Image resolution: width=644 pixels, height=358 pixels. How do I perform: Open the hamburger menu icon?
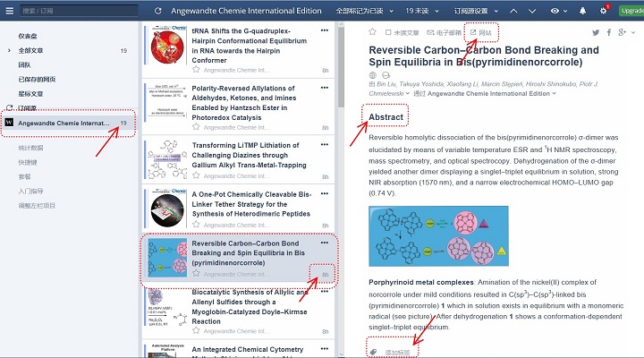10,11
